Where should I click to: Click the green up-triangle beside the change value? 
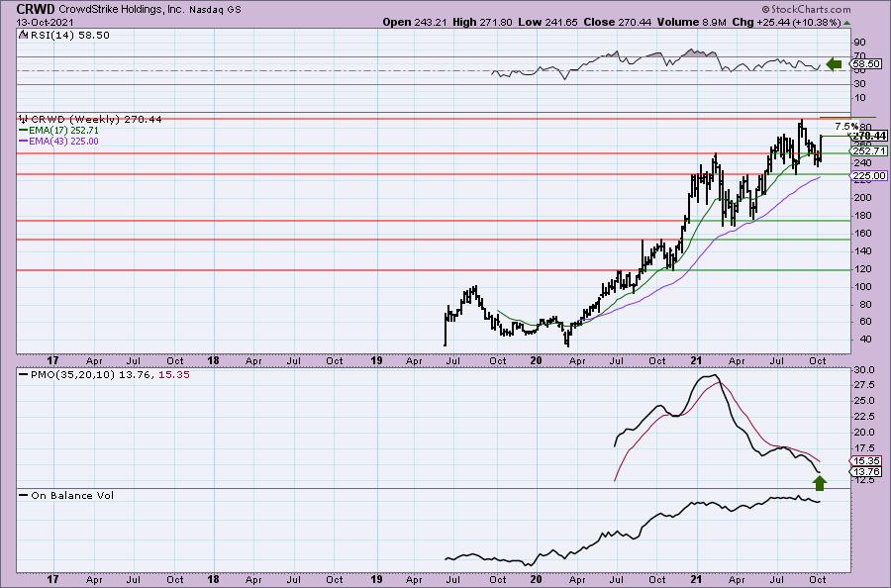(x=846, y=23)
